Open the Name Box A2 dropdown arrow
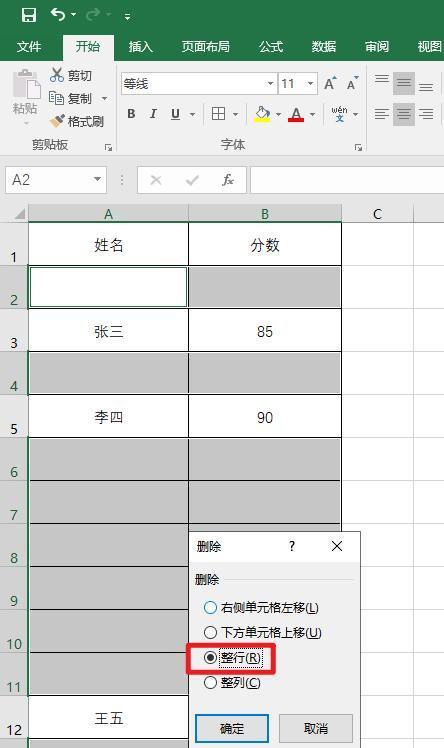This screenshot has width=444, height=748. pyautogui.click(x=97, y=180)
